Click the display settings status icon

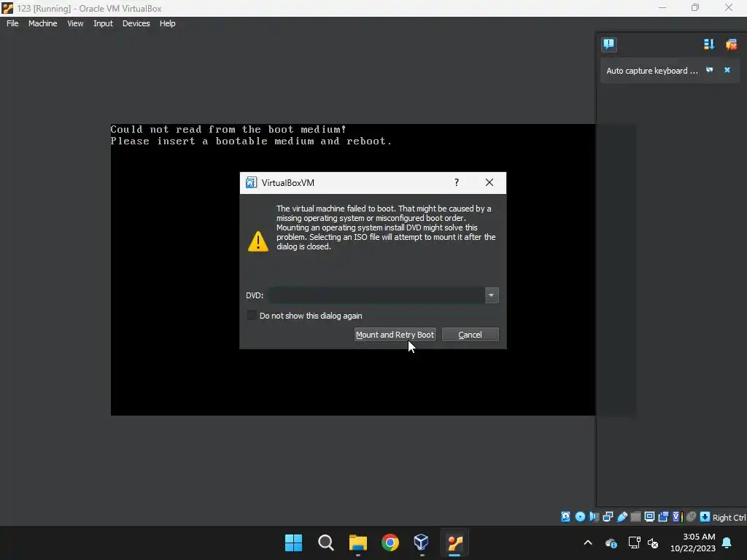click(x=649, y=517)
